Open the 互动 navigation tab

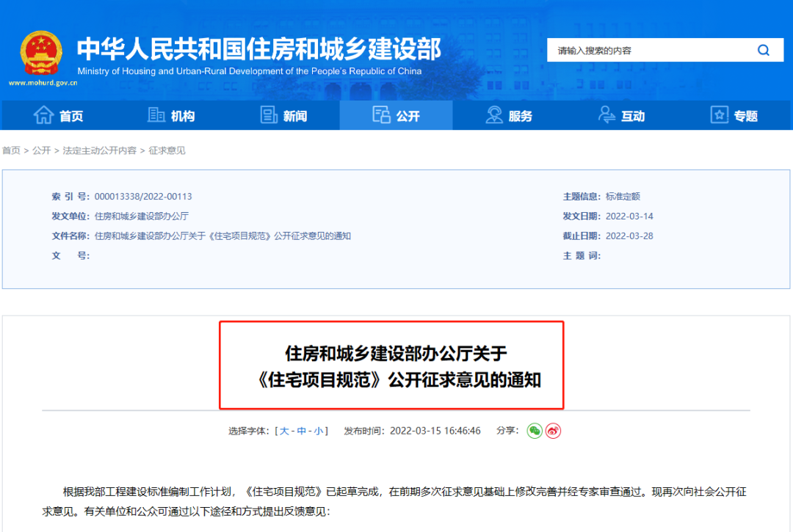622,116
